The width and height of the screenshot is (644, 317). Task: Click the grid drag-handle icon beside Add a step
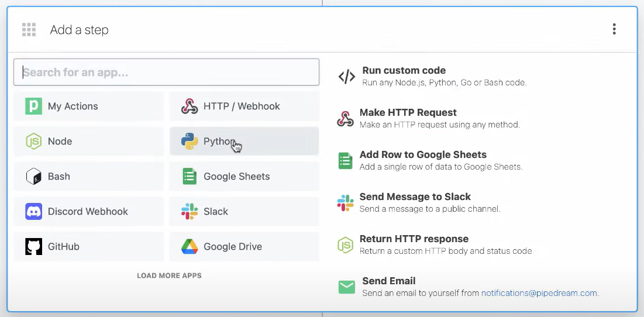click(29, 30)
